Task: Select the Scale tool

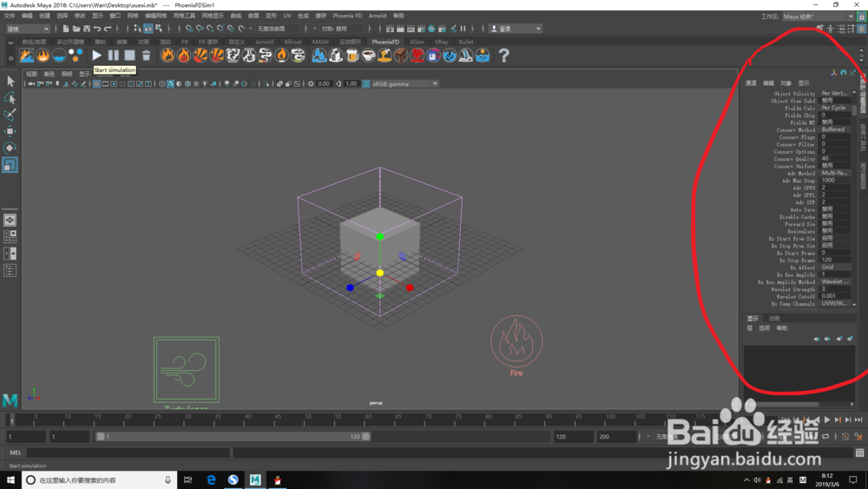Action: pyautogui.click(x=10, y=164)
